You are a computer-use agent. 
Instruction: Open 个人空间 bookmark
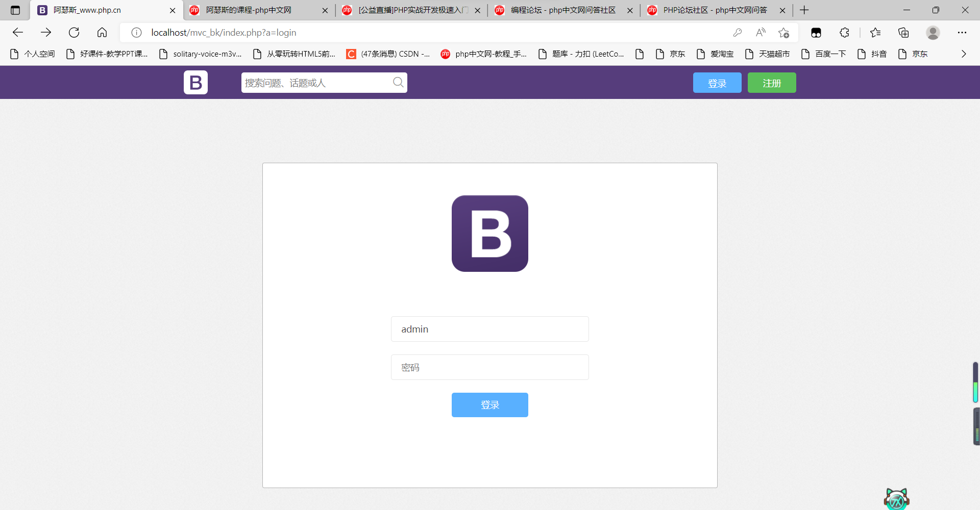coord(32,54)
